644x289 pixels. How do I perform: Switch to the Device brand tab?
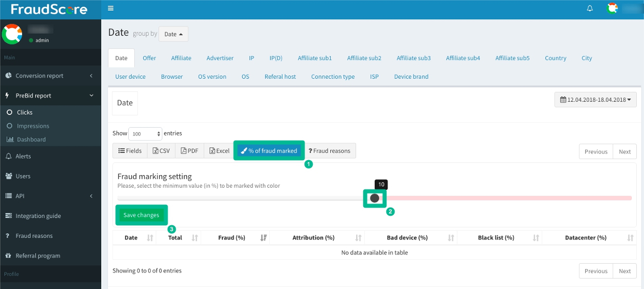click(x=411, y=77)
